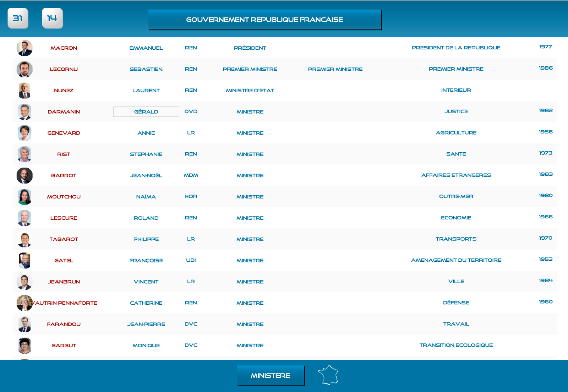Select Gérald Darmanin's portrait thumbnail
The image size is (568, 392).
point(24,112)
